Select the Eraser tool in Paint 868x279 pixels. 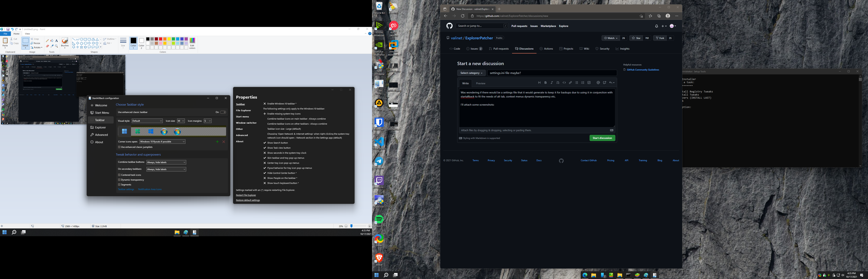(47, 46)
